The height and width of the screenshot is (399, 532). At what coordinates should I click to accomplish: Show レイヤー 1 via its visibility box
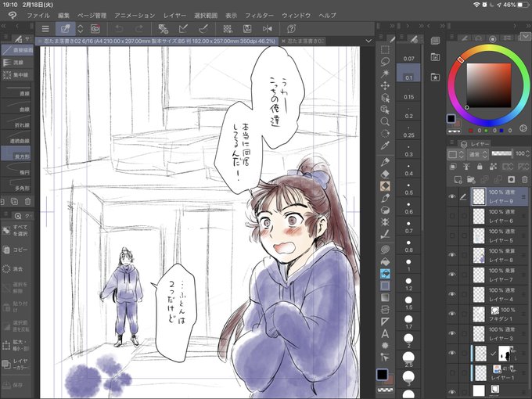(452, 372)
